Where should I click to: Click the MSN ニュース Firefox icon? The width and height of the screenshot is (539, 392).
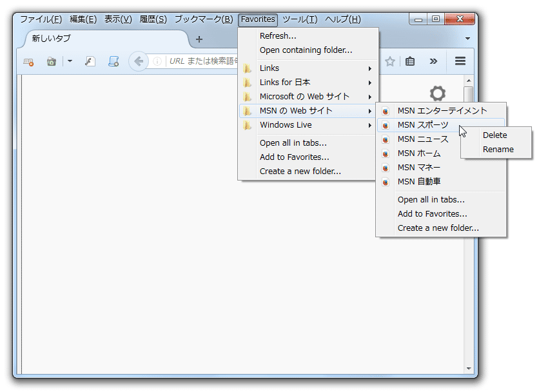click(x=386, y=140)
